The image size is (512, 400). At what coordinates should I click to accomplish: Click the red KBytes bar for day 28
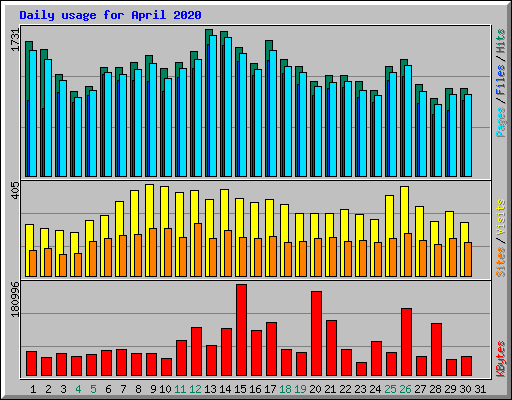[x=437, y=349]
